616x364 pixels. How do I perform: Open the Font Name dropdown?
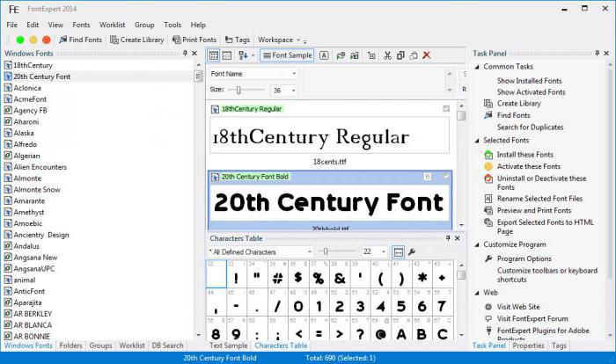[294, 74]
